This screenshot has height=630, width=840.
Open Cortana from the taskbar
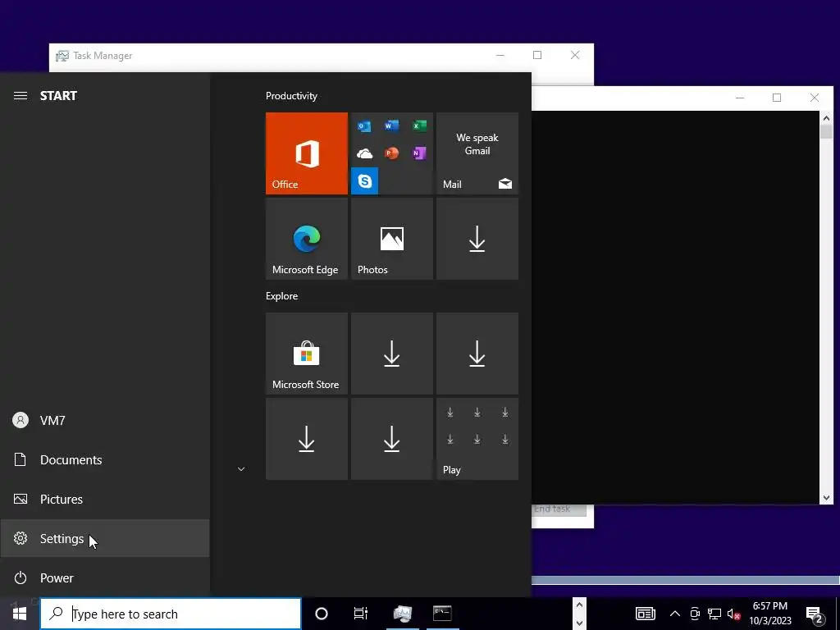click(x=322, y=614)
